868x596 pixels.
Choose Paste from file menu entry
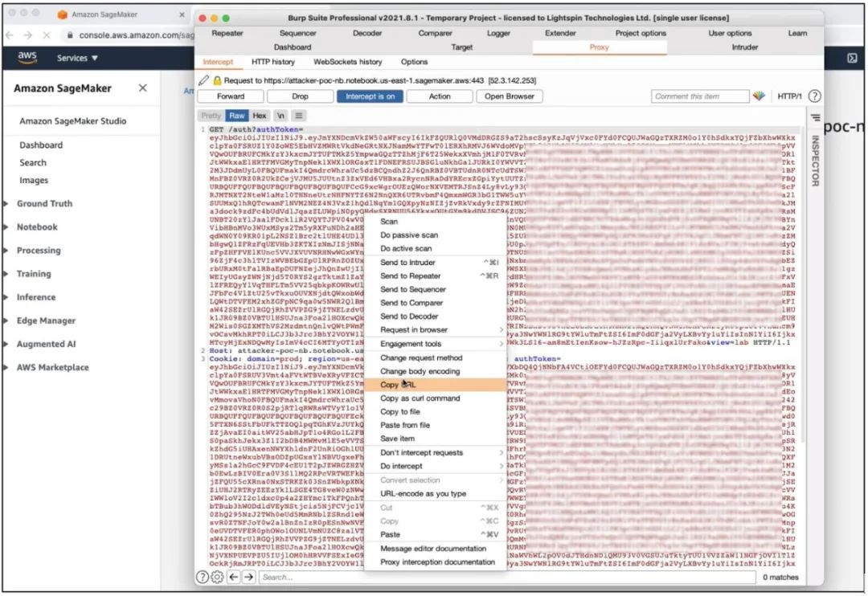(435, 425)
